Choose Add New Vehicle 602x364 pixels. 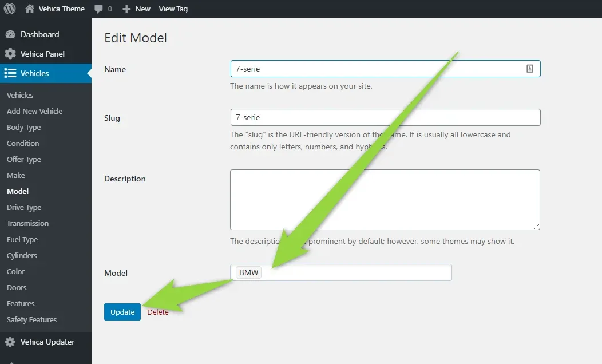(x=34, y=112)
